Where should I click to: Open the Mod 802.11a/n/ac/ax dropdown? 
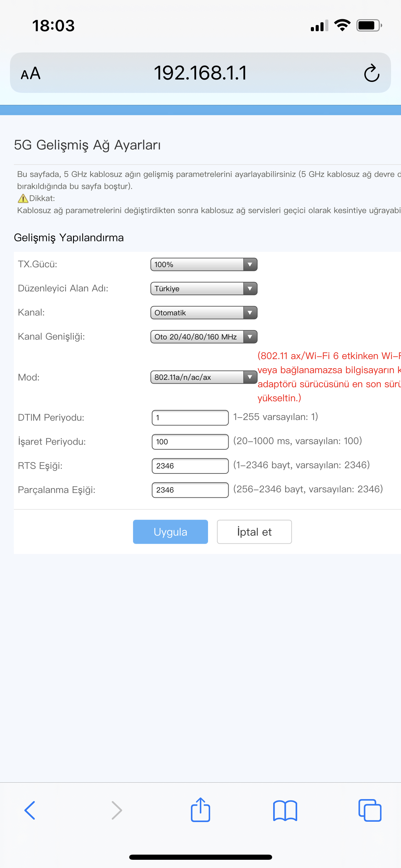click(204, 377)
